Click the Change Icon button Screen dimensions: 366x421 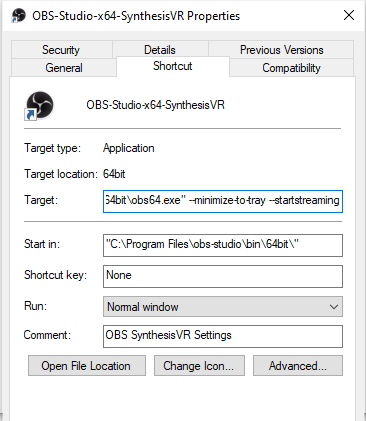(x=199, y=366)
